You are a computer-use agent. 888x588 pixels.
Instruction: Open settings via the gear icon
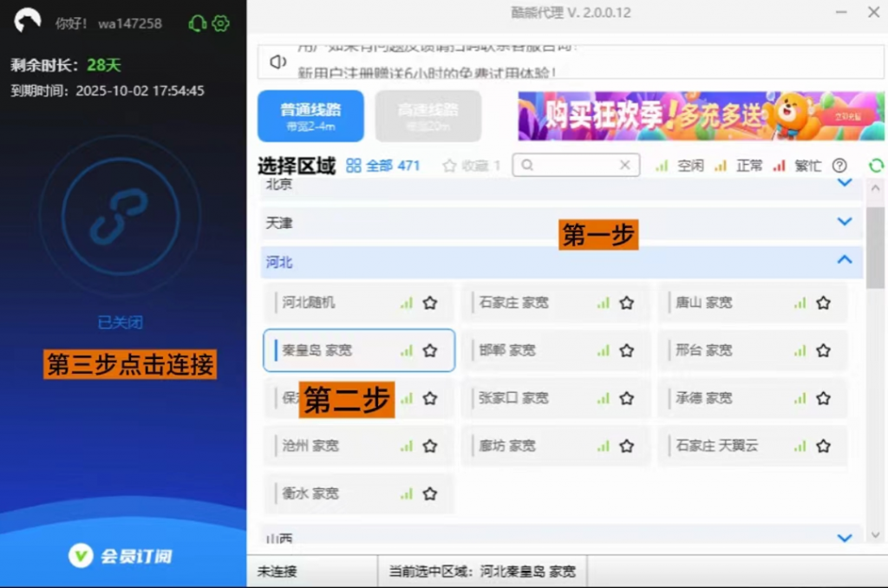pos(221,23)
